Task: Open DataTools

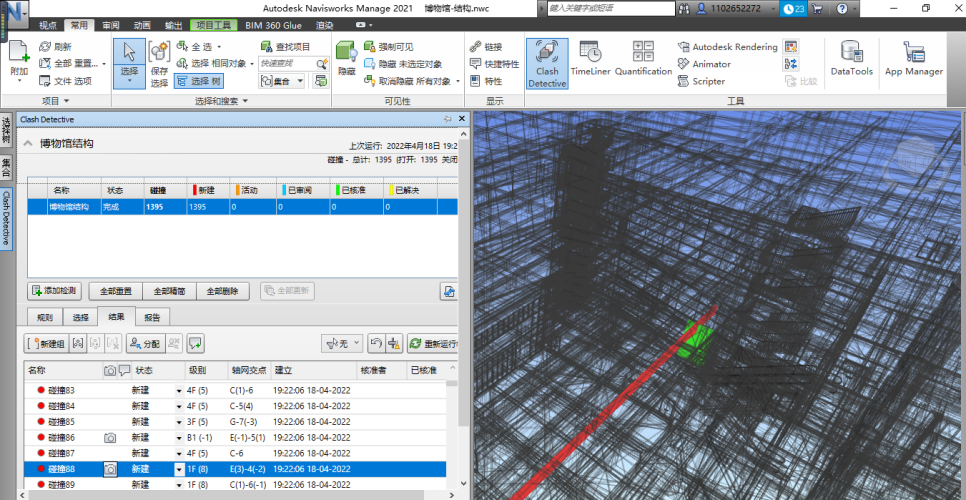Action: pyautogui.click(x=851, y=59)
